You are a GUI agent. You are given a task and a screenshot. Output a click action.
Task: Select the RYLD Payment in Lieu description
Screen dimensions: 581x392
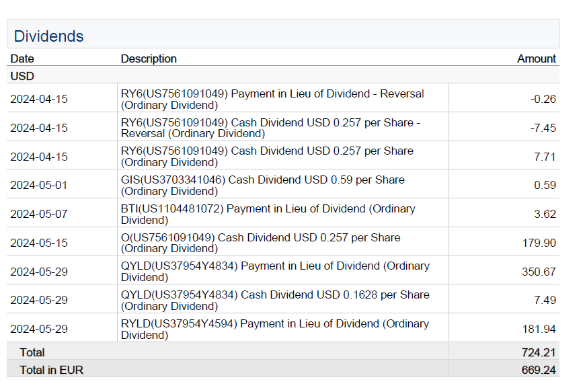coord(274,329)
